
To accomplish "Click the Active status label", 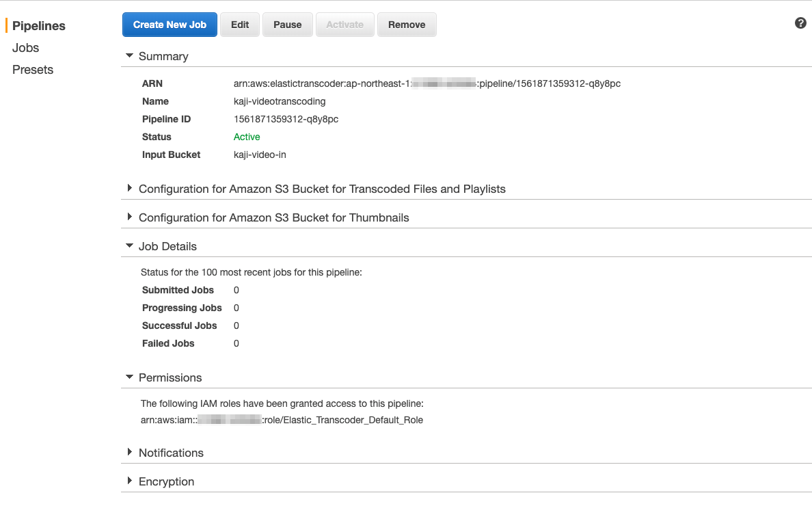I will click(x=247, y=137).
